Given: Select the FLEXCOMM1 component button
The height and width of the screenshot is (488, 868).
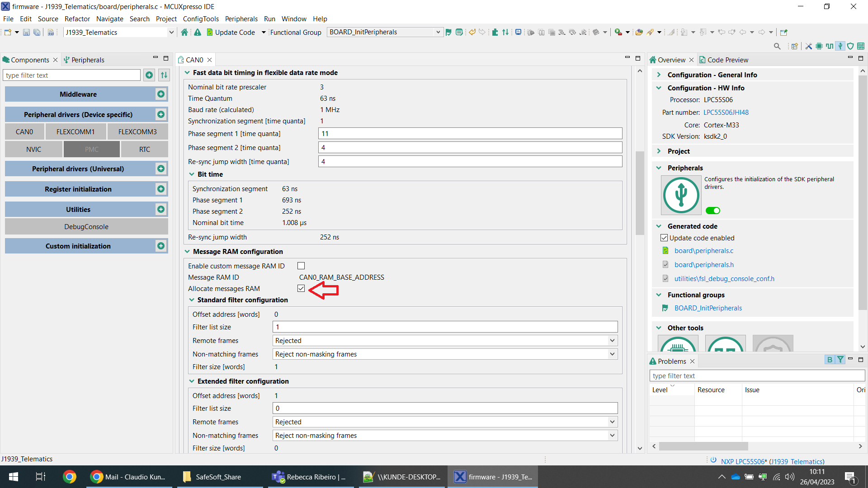Looking at the screenshot, I should [75, 131].
